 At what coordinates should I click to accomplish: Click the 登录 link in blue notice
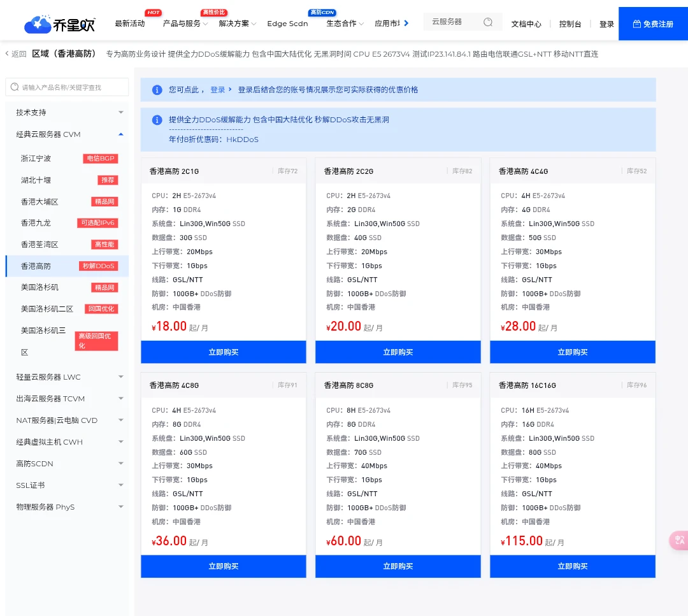coord(218,90)
